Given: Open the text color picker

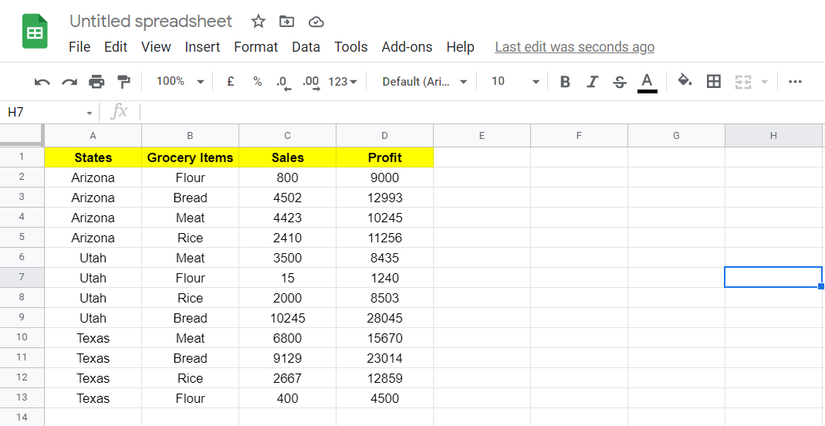Looking at the screenshot, I should pyautogui.click(x=647, y=83).
